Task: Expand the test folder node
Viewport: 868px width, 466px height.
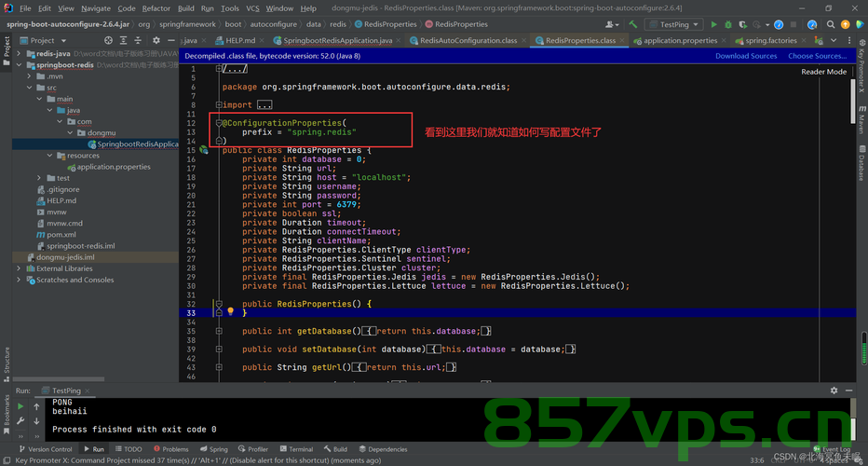Action: (39, 178)
